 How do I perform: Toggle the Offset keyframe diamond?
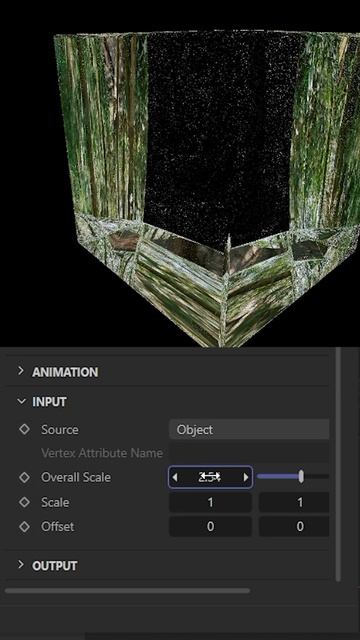pyautogui.click(x=24, y=527)
